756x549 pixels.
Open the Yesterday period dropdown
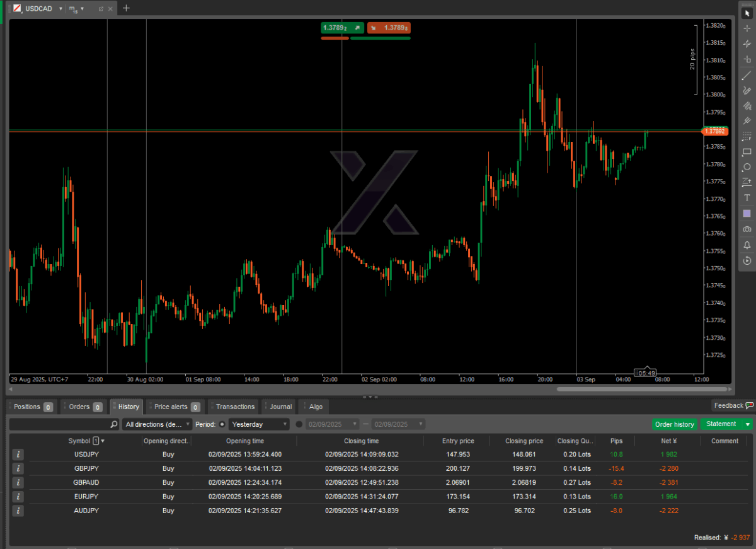[x=259, y=425]
